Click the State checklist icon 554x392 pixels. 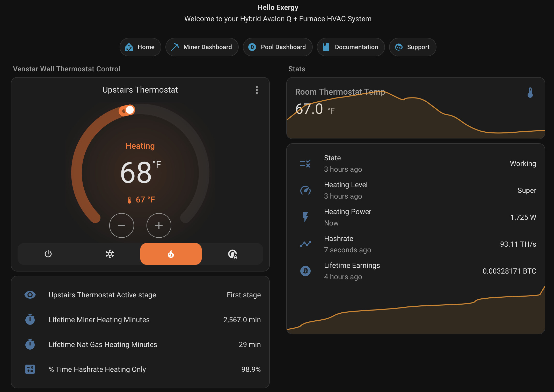[x=305, y=163]
